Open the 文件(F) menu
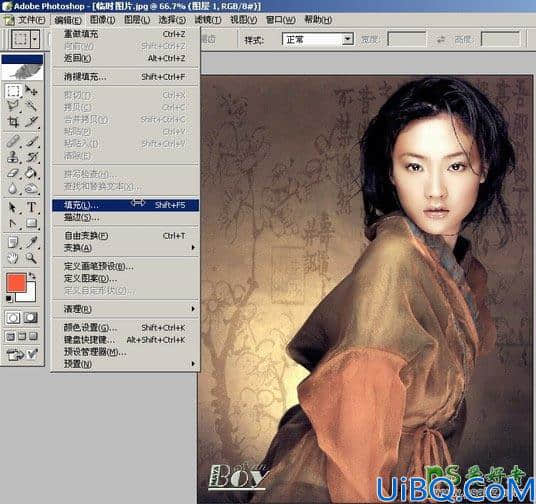Viewport: 536px width, 504px height. coord(31,20)
